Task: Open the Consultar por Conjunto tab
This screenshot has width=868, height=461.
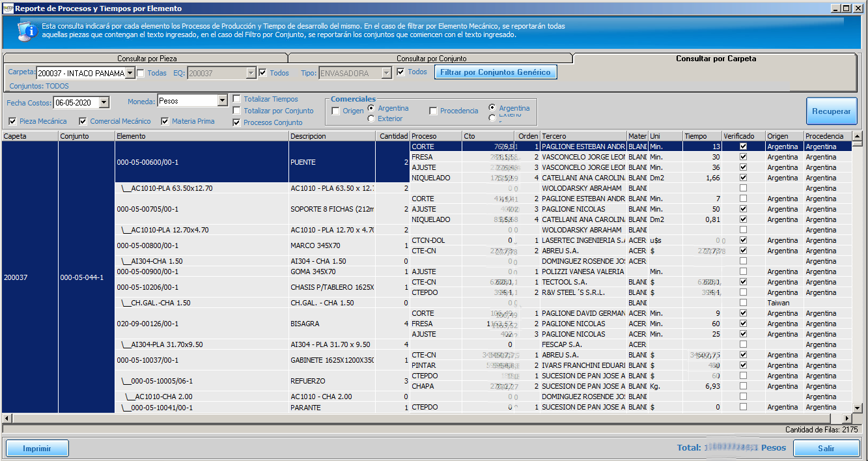Action: pyautogui.click(x=431, y=59)
